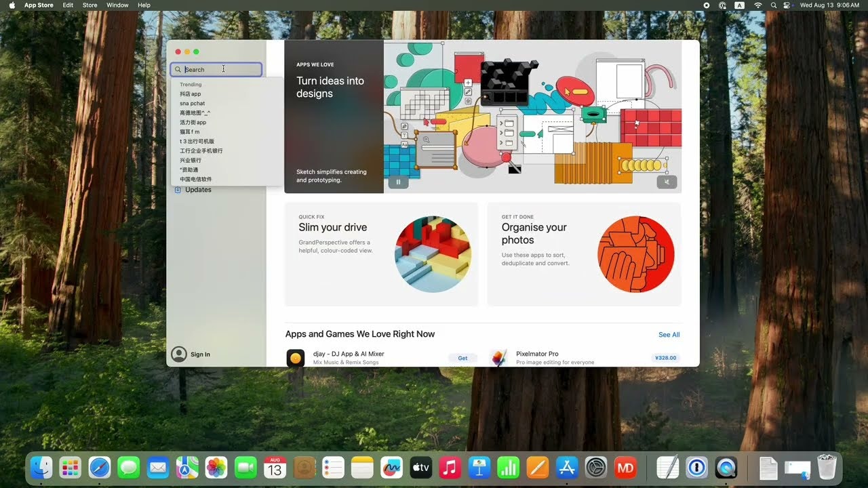Pick trending suggestion '中国电信软件'

click(196, 180)
